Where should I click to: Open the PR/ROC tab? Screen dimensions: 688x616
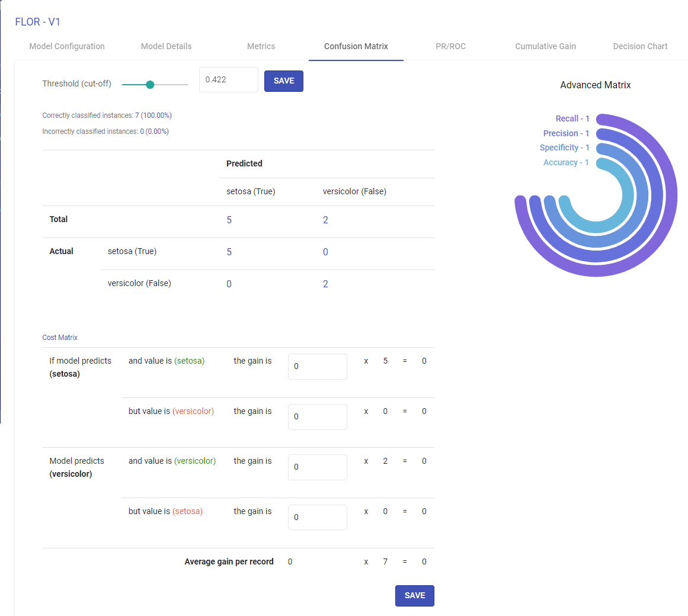pyautogui.click(x=450, y=46)
